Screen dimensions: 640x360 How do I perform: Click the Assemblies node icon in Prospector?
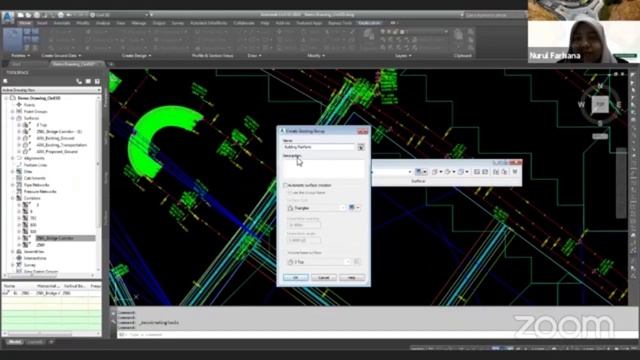[x=19, y=251]
